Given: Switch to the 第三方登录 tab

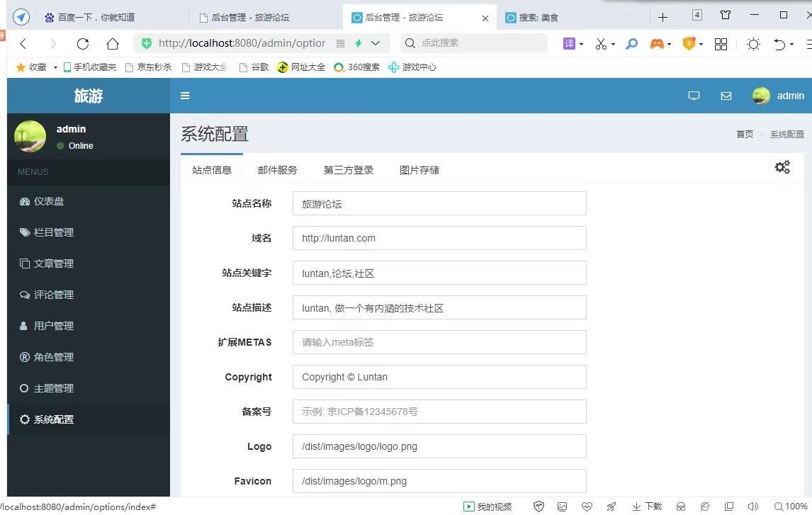Looking at the screenshot, I should 348,170.
